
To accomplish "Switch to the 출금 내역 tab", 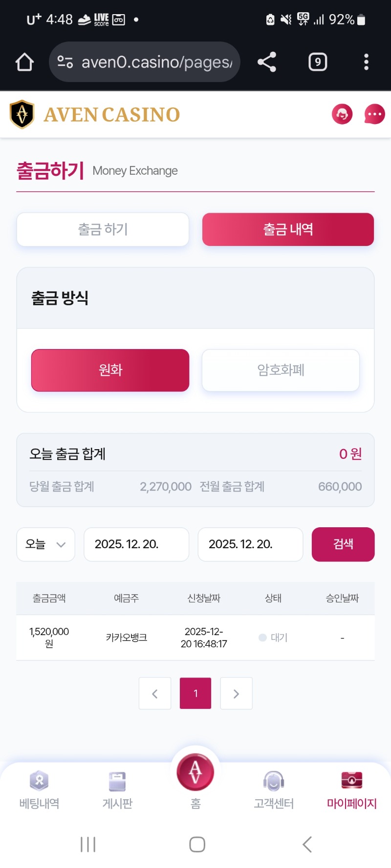I will point(288,229).
